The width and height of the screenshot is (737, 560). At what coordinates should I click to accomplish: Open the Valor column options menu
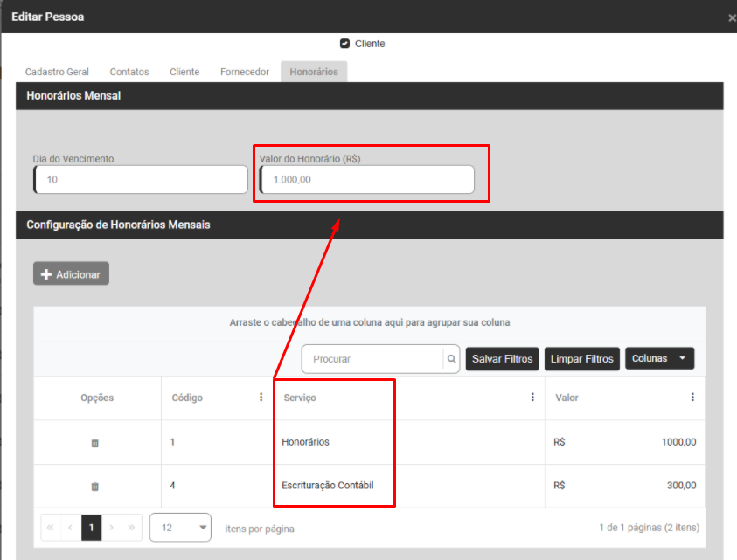tap(692, 398)
